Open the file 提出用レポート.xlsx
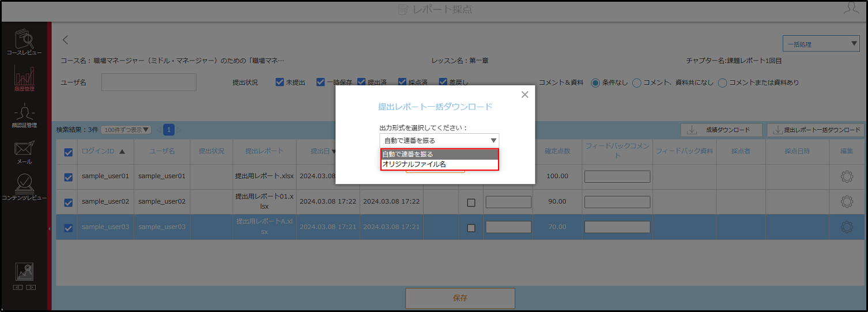Image resolution: width=868 pixels, height=312 pixels. 265,176
